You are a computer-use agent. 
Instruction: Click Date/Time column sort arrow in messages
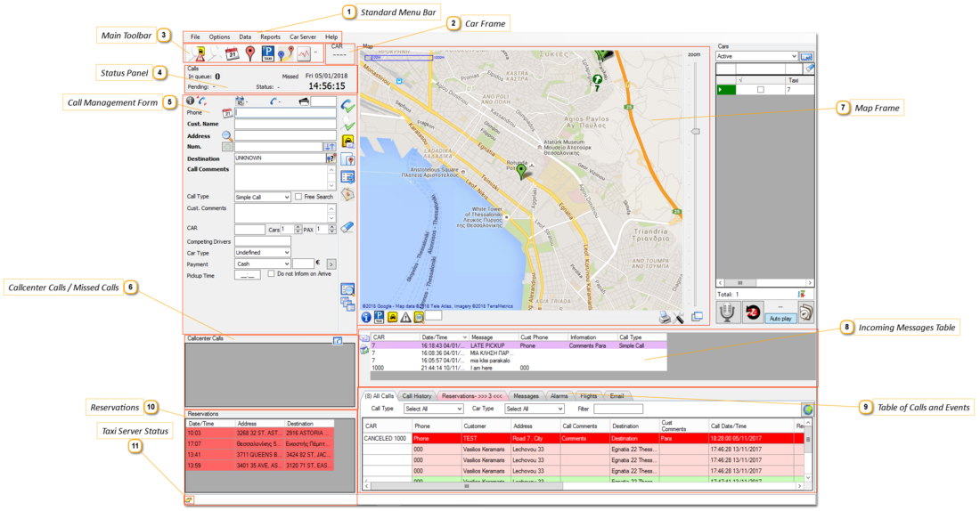pyautogui.click(x=464, y=337)
